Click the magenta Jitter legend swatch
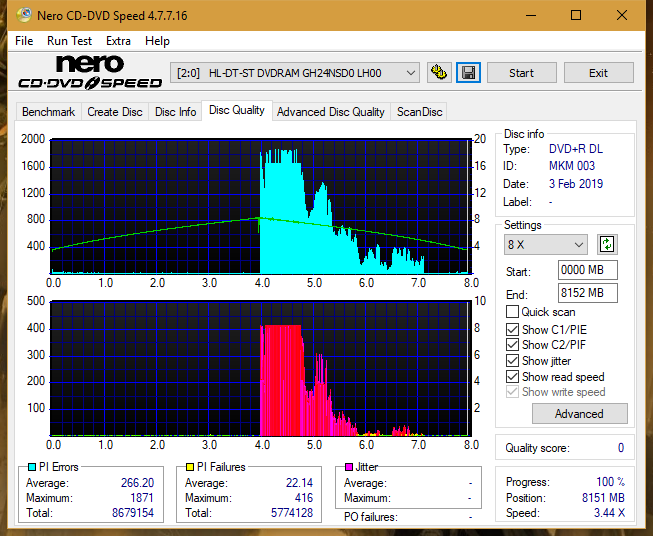Image resolution: width=653 pixels, height=536 pixels. (349, 467)
